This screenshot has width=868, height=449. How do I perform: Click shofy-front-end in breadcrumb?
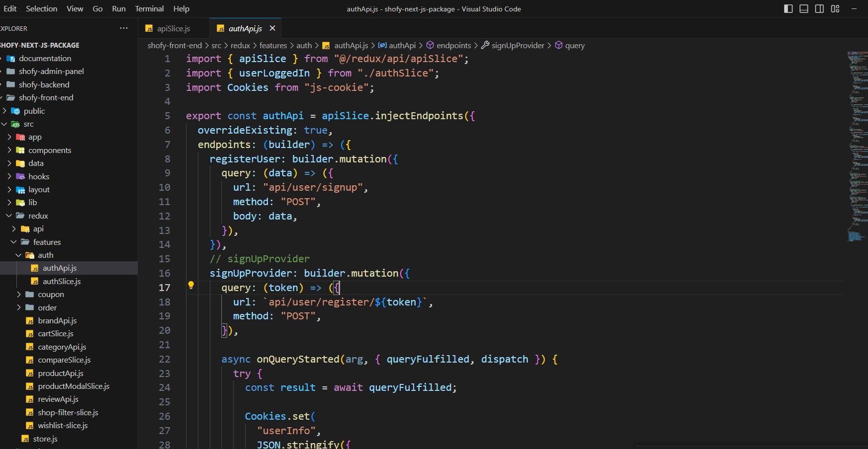click(174, 45)
